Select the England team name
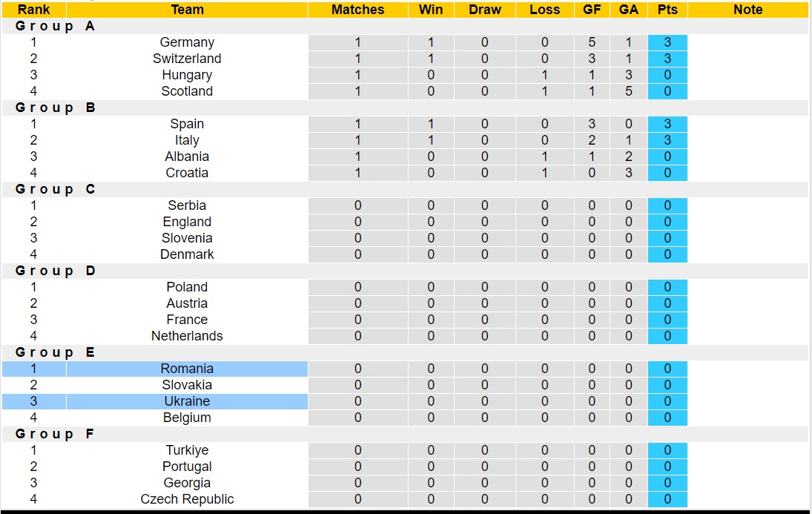The height and width of the screenshot is (514, 812). (x=187, y=222)
